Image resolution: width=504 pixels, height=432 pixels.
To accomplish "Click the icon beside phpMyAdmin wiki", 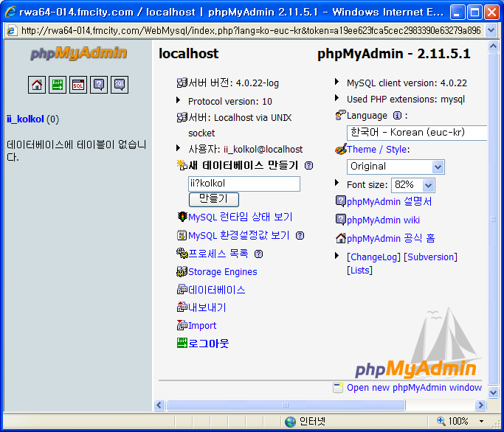I will point(341,220).
